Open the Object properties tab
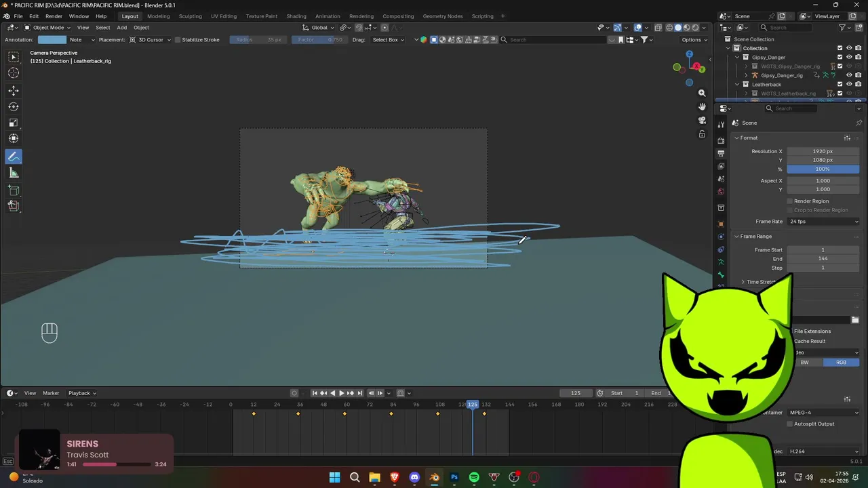Image resolution: width=868 pixels, height=488 pixels. (x=721, y=224)
